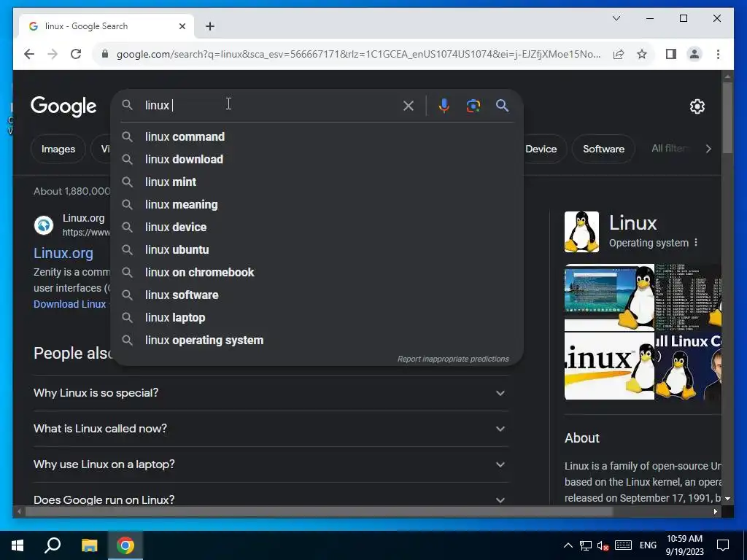Viewport: 747px width, 560px height.
Task: Open the Tux penguin logo thumbnail
Action: coord(581,232)
